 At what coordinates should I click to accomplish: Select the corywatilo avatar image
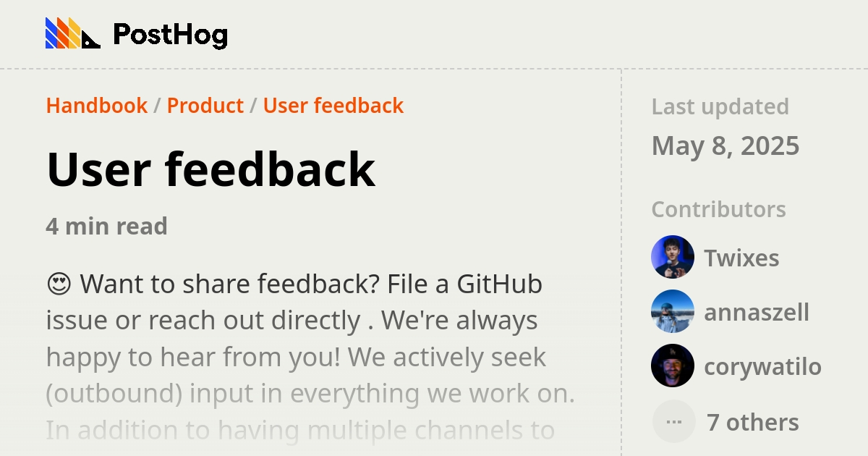[x=673, y=366]
